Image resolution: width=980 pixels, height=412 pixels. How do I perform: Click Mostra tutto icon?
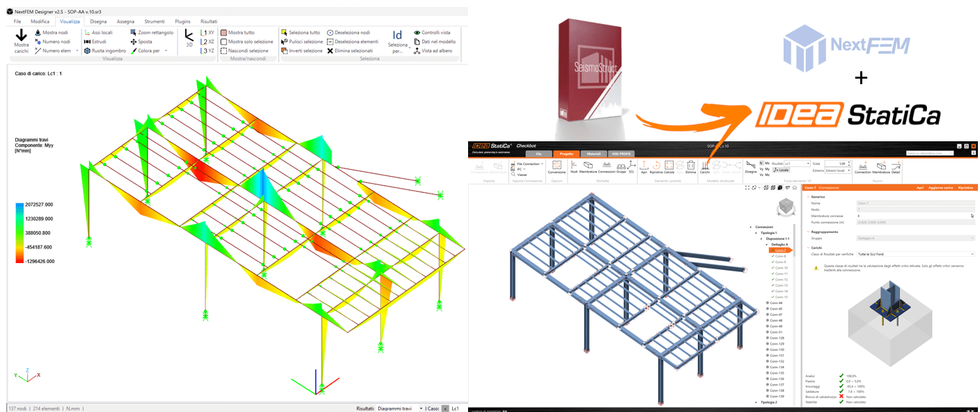224,32
